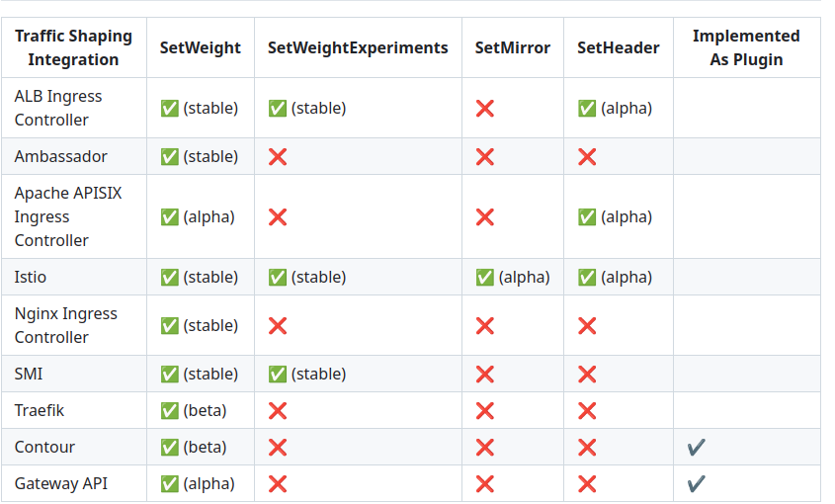This screenshot has width=835, height=504.
Task: Click the green check for SMI SetWeightExperiments stable
Action: click(278, 375)
